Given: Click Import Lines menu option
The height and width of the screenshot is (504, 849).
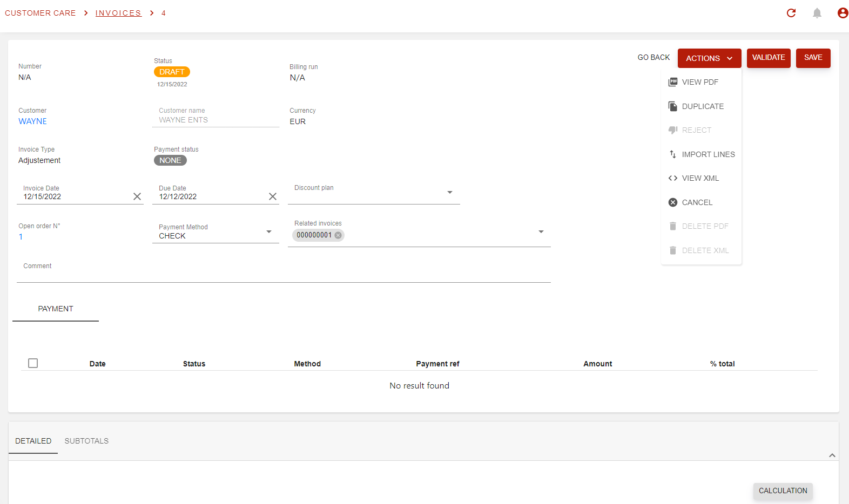Looking at the screenshot, I should tap(707, 154).
